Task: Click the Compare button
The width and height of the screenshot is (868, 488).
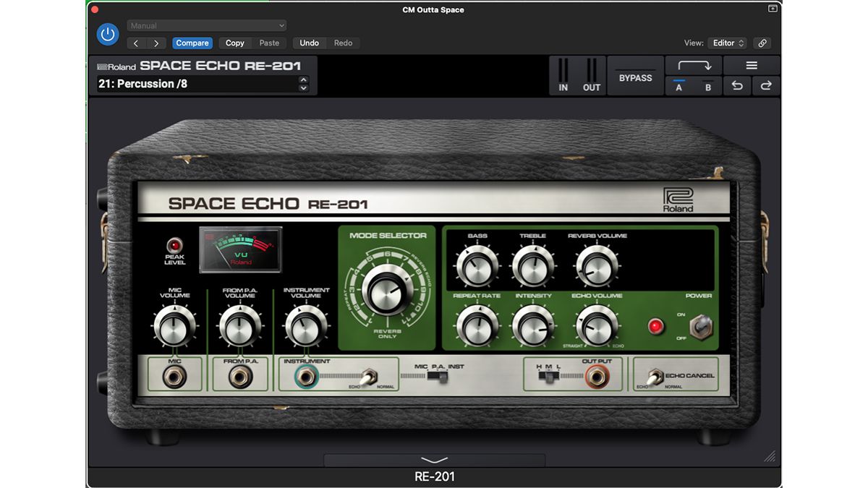Action: (192, 43)
